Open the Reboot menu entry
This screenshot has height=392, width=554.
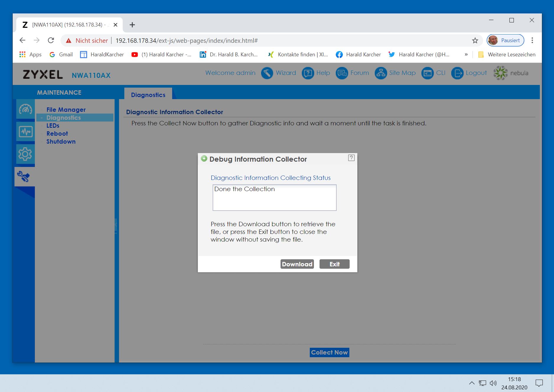(57, 134)
